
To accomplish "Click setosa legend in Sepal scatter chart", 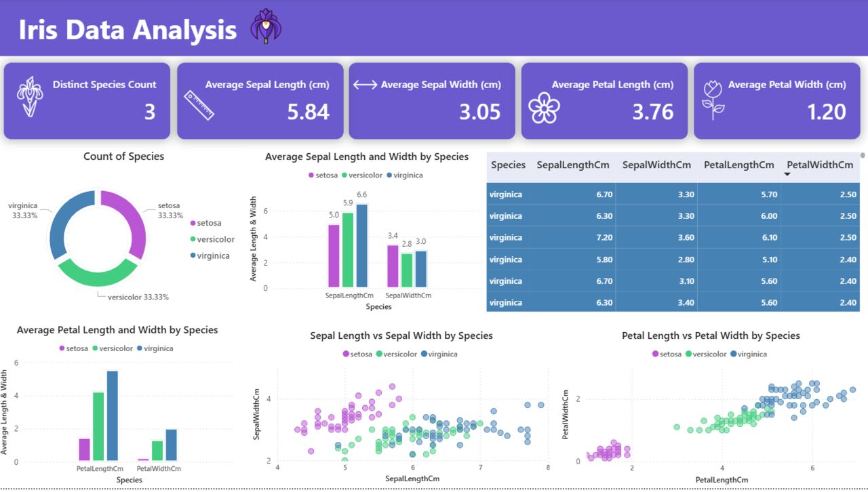I will (x=357, y=354).
